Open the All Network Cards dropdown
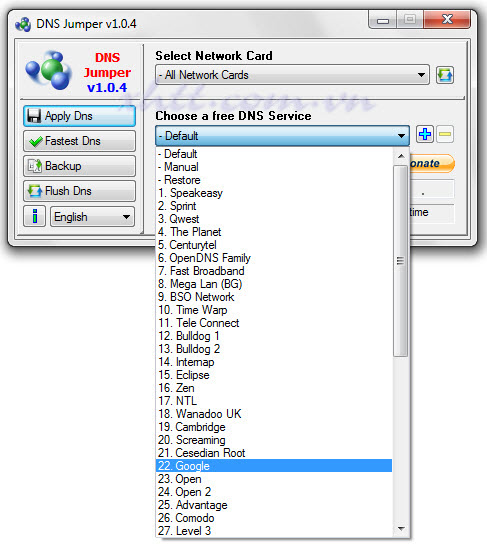Image resolution: width=487 pixels, height=551 pixels. pyautogui.click(x=292, y=75)
